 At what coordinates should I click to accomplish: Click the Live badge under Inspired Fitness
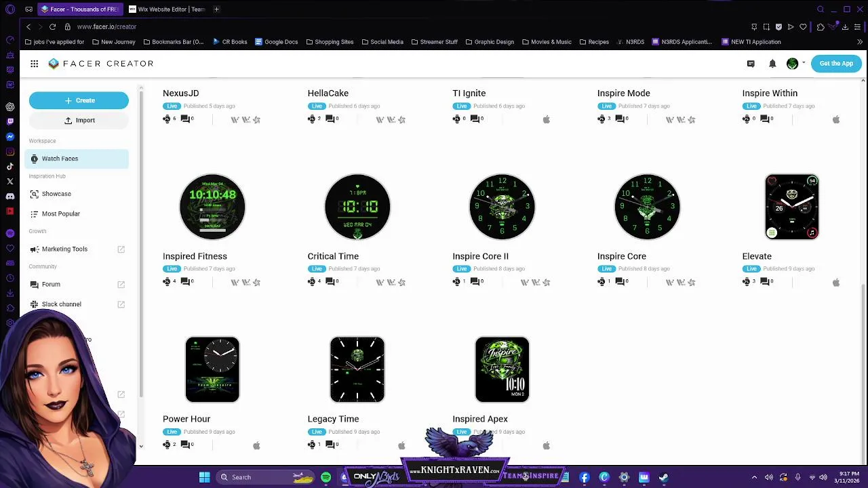point(172,269)
